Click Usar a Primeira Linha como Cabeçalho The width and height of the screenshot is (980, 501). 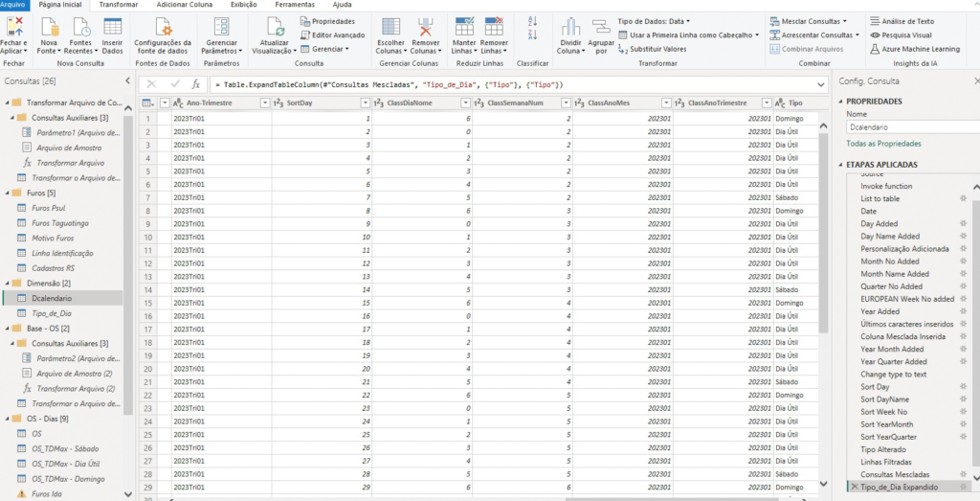click(x=688, y=35)
